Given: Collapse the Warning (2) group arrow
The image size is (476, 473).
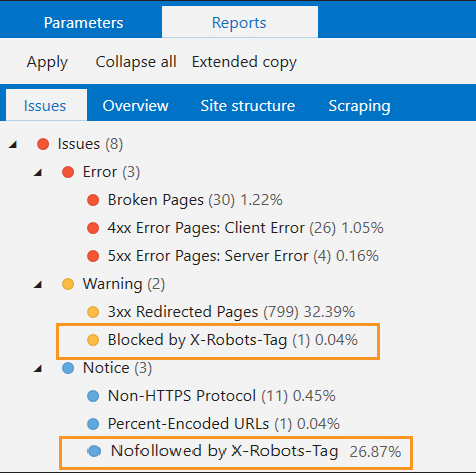Looking at the screenshot, I should tap(38, 284).
